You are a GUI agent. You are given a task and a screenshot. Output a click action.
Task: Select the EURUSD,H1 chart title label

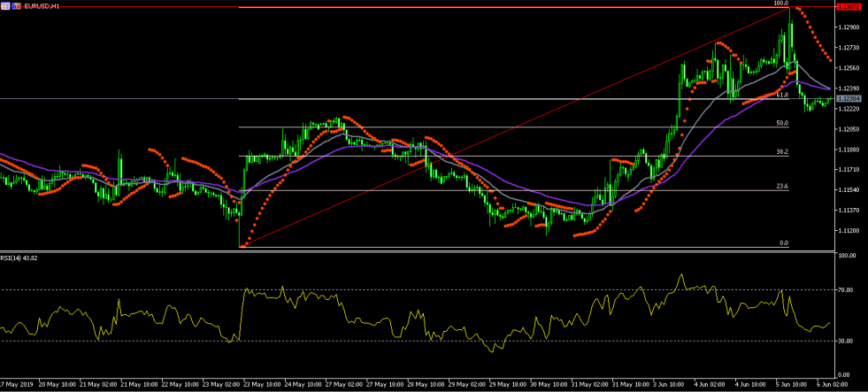click(43, 5)
